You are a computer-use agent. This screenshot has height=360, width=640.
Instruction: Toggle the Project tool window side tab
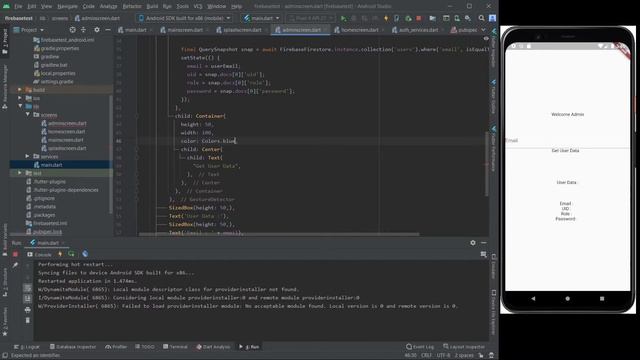(x=5, y=42)
